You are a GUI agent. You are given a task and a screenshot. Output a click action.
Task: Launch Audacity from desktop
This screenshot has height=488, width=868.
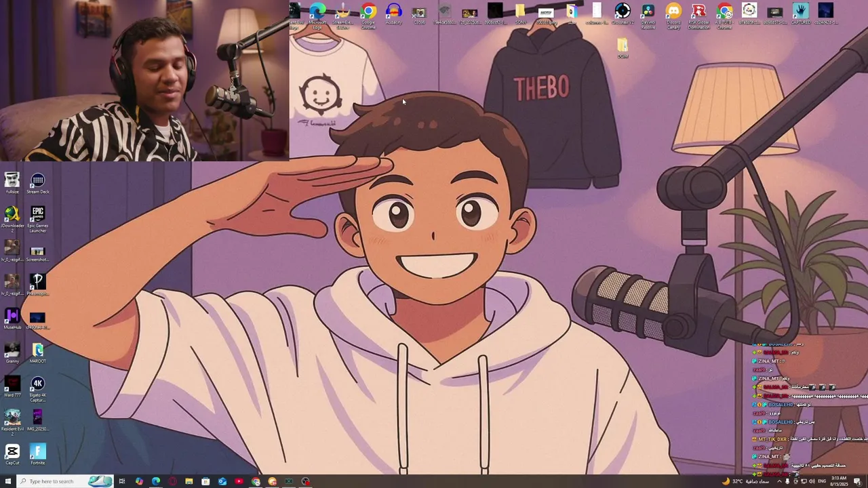tap(393, 14)
